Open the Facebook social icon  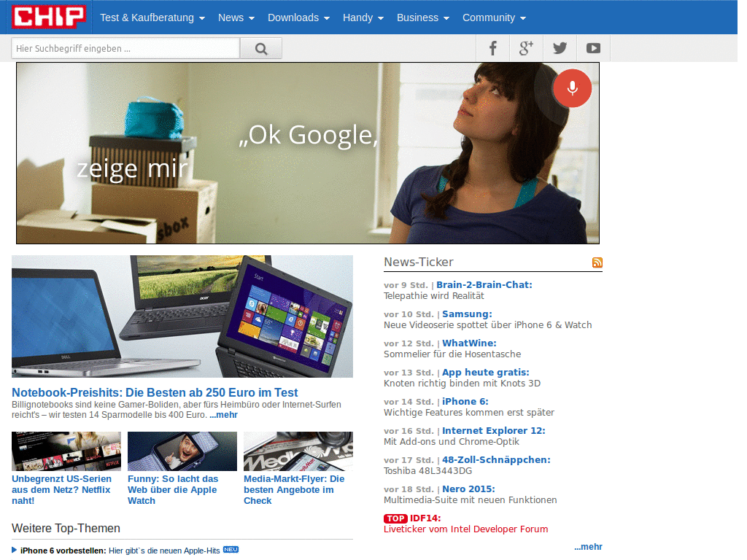click(x=492, y=48)
